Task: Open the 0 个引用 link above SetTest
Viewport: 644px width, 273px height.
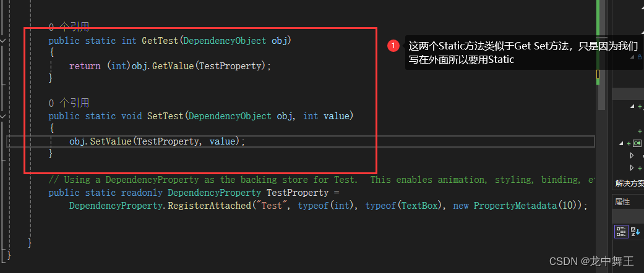Action: pyautogui.click(x=69, y=103)
